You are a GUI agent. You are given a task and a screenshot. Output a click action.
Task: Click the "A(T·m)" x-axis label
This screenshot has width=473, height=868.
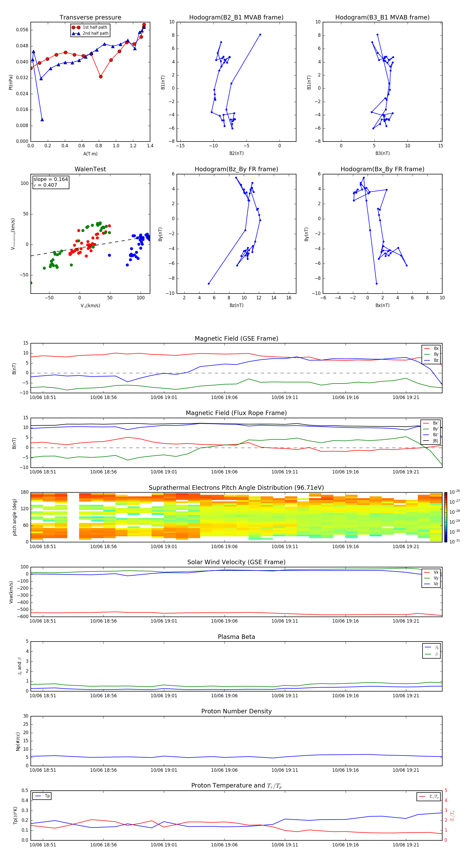click(90, 154)
